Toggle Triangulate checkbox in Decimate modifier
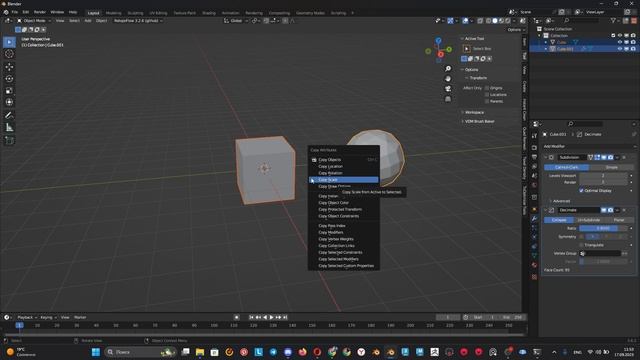This screenshot has width=640, height=360. point(581,245)
